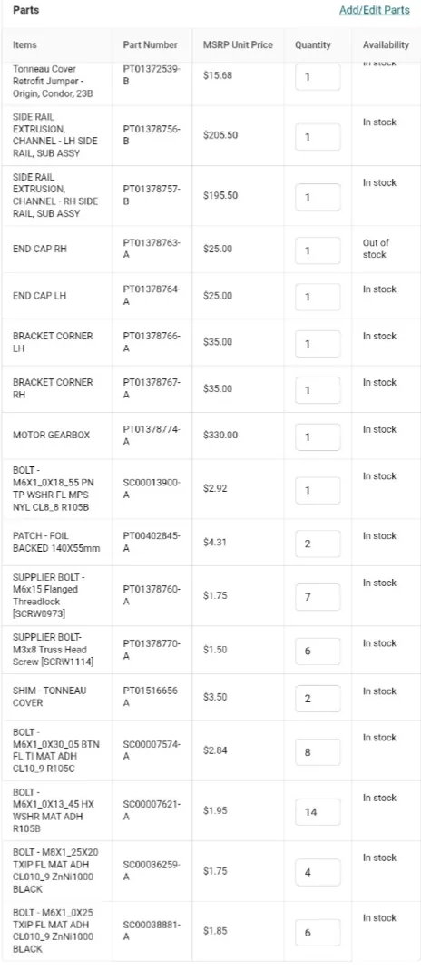Select quantity for M3x8 Truss Head Screw
421x980 pixels.
[x=318, y=652]
